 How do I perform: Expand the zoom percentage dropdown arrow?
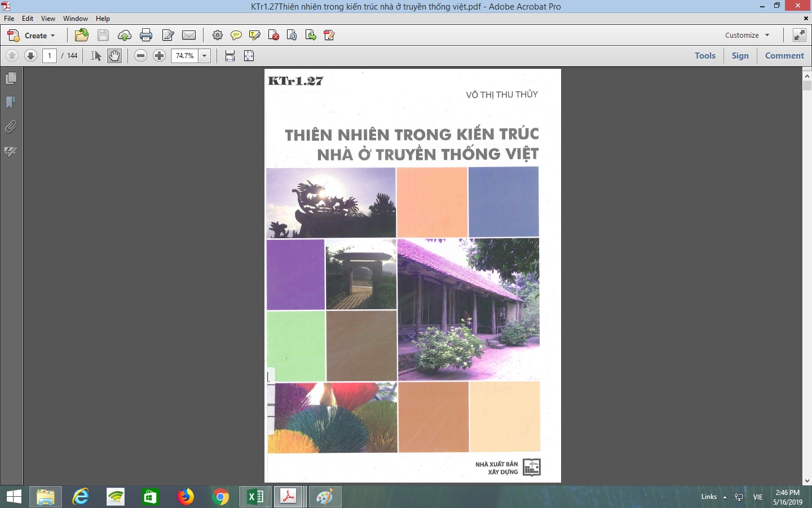[x=205, y=56]
